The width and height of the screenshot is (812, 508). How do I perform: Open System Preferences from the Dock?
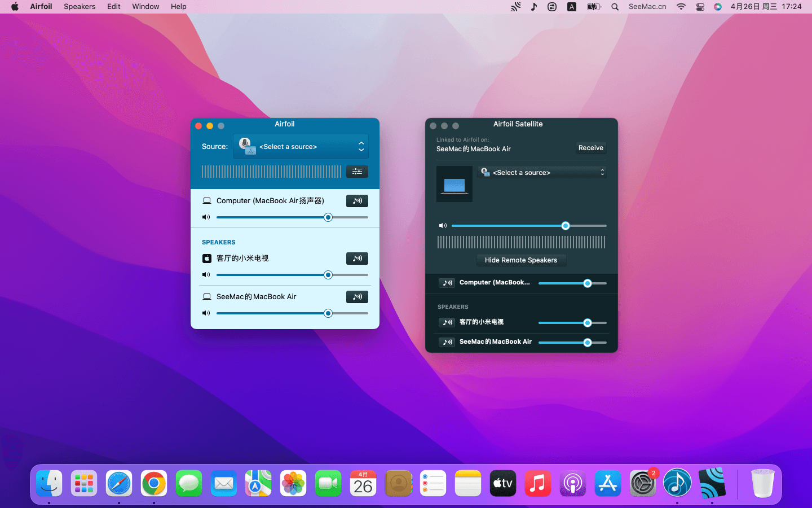coord(642,484)
